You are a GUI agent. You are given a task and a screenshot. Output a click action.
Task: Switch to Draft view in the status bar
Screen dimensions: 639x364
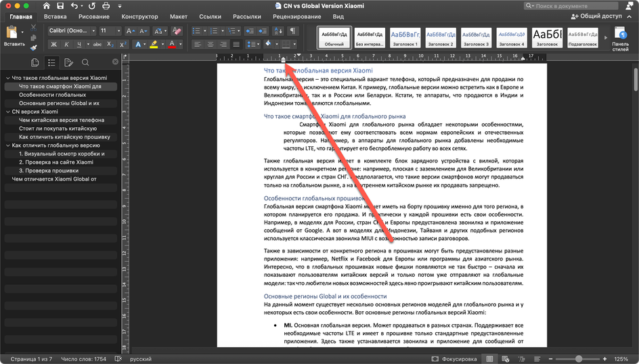click(x=537, y=359)
